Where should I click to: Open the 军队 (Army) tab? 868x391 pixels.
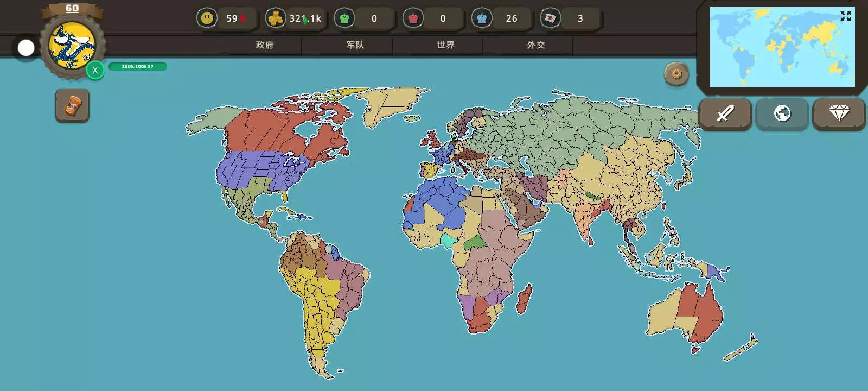tap(355, 45)
